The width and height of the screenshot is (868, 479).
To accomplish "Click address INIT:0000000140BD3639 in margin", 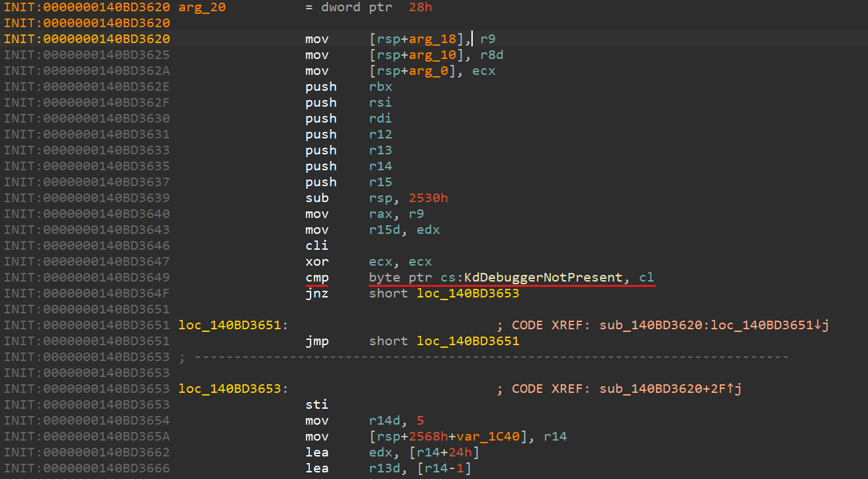I will (87, 198).
